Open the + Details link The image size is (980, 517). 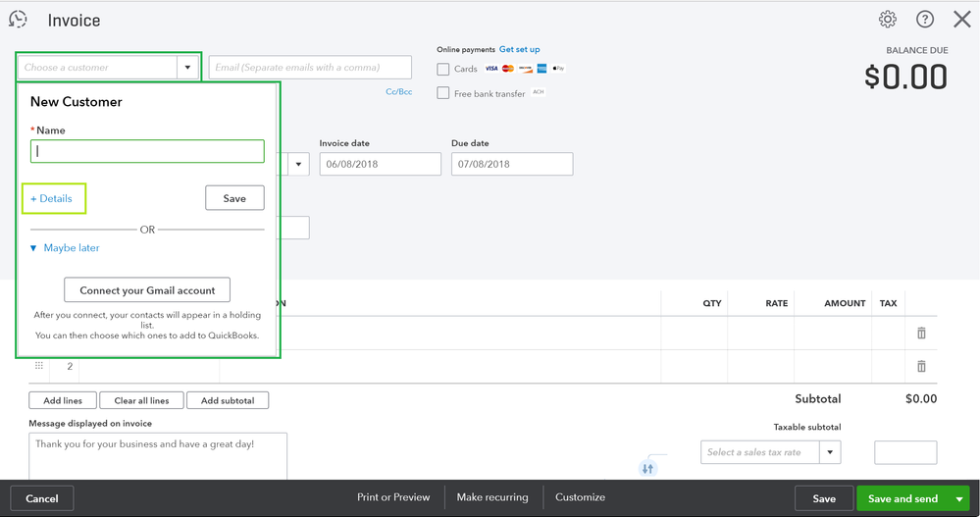(52, 198)
